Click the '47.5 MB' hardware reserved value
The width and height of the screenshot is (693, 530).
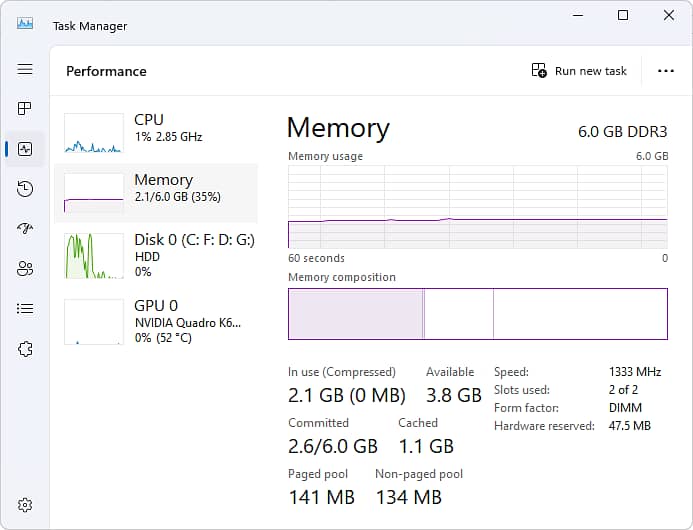coord(629,426)
